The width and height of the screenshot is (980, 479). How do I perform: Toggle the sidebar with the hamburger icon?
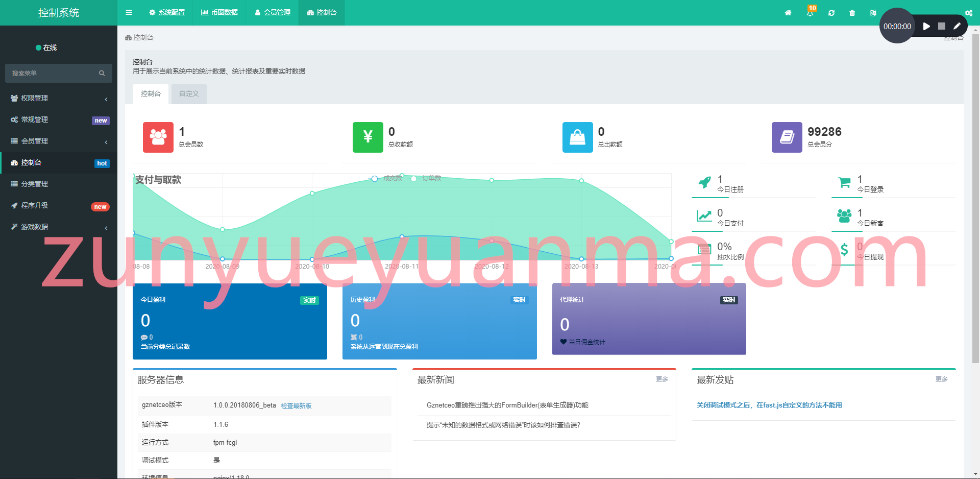click(129, 13)
